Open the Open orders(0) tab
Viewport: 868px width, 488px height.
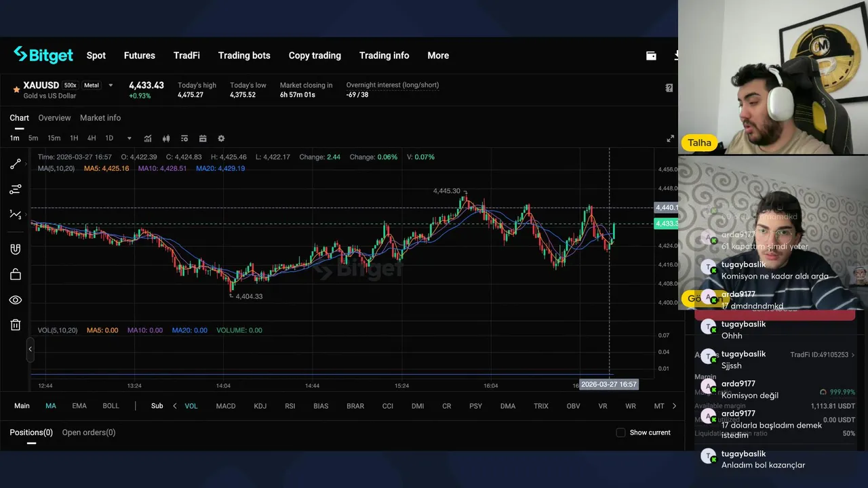coord(89,432)
